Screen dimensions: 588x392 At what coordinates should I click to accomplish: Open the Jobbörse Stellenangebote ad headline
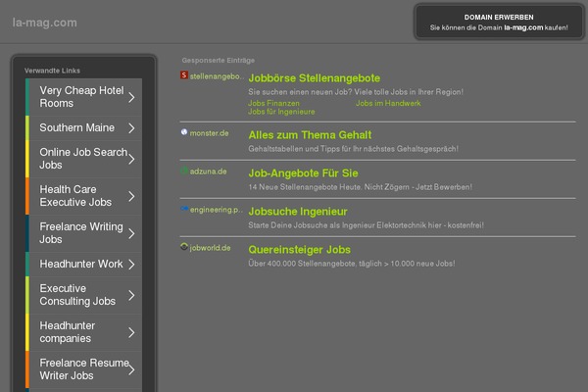click(x=315, y=78)
